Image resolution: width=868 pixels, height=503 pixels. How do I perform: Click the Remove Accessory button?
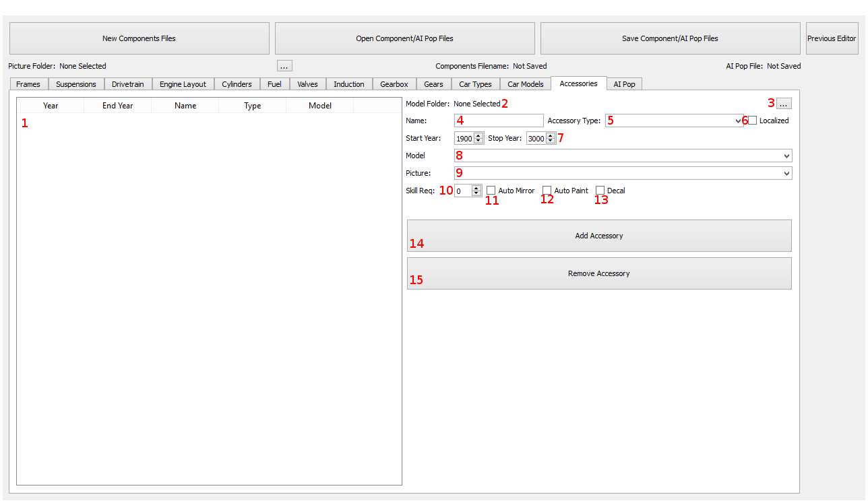click(x=598, y=273)
